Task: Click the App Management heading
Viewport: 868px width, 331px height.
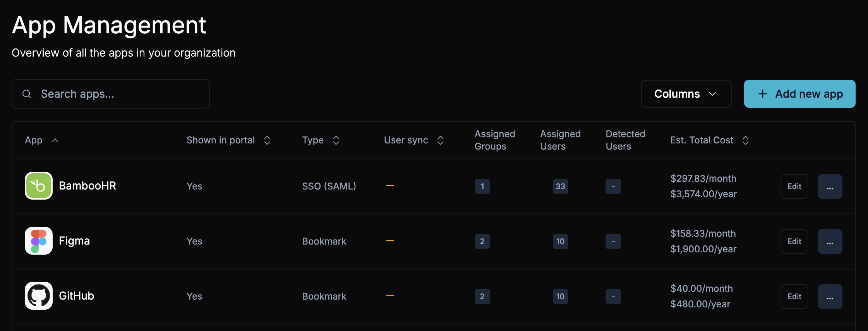Action: (x=109, y=26)
